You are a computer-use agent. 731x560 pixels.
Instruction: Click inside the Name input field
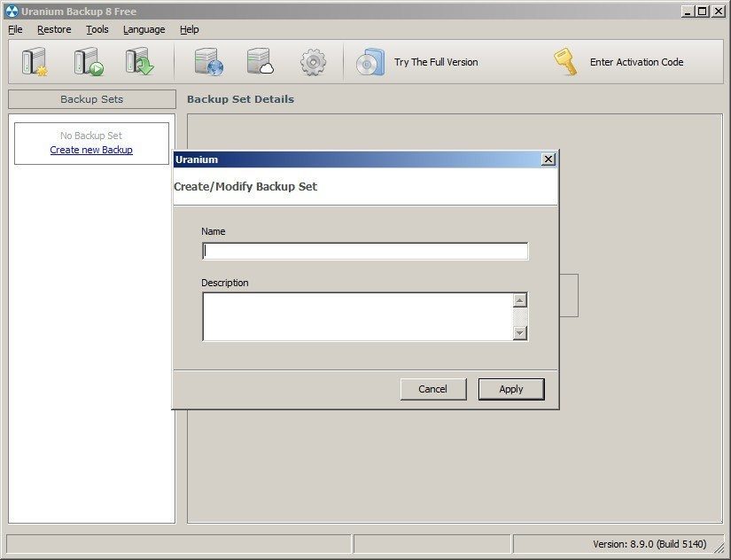(x=363, y=251)
